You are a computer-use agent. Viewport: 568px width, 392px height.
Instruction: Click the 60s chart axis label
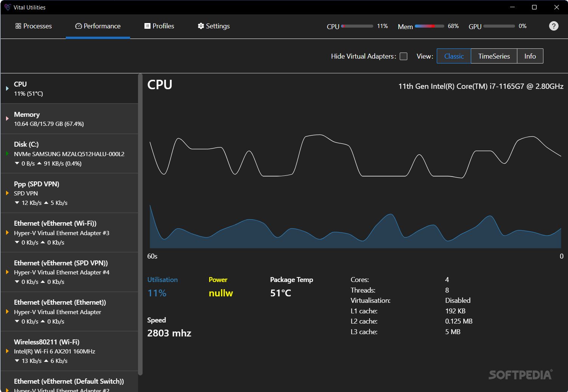pos(152,256)
